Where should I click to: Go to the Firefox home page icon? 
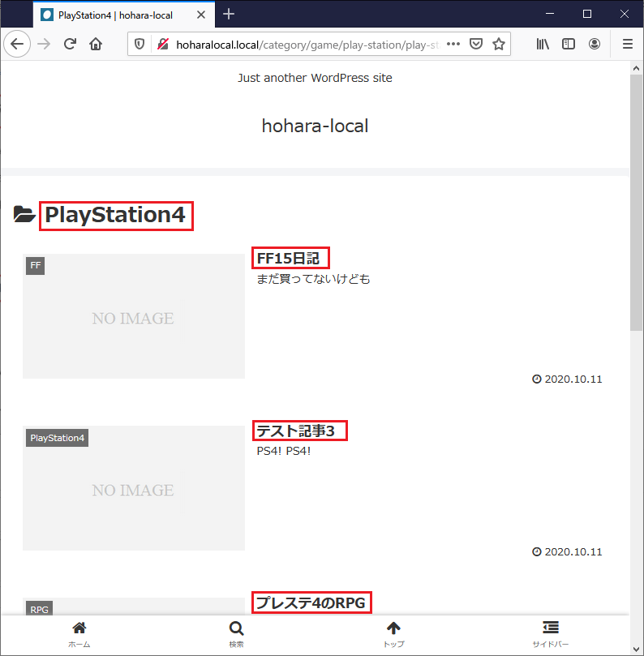coord(96,44)
